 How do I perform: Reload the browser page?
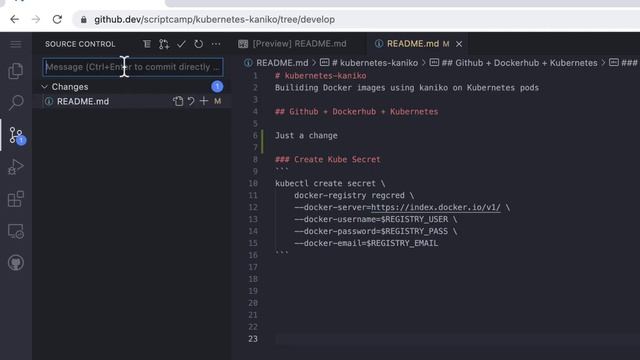tap(57, 19)
